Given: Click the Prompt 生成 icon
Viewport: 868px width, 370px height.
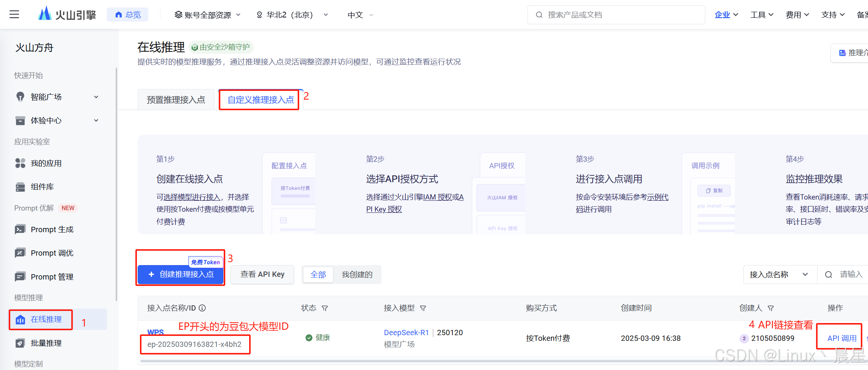Looking at the screenshot, I should pos(20,229).
